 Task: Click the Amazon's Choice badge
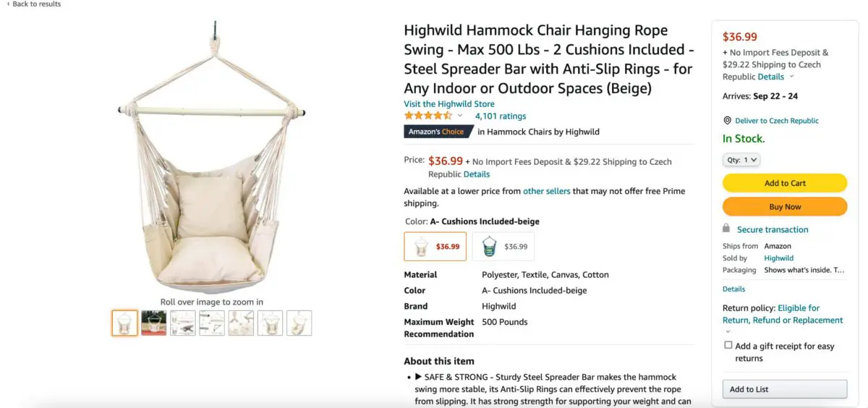[437, 132]
